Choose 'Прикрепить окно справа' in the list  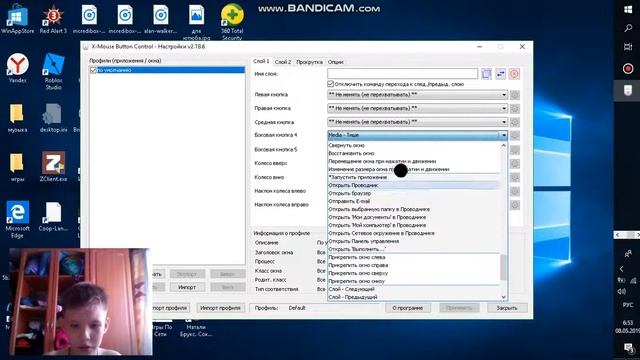(413, 265)
